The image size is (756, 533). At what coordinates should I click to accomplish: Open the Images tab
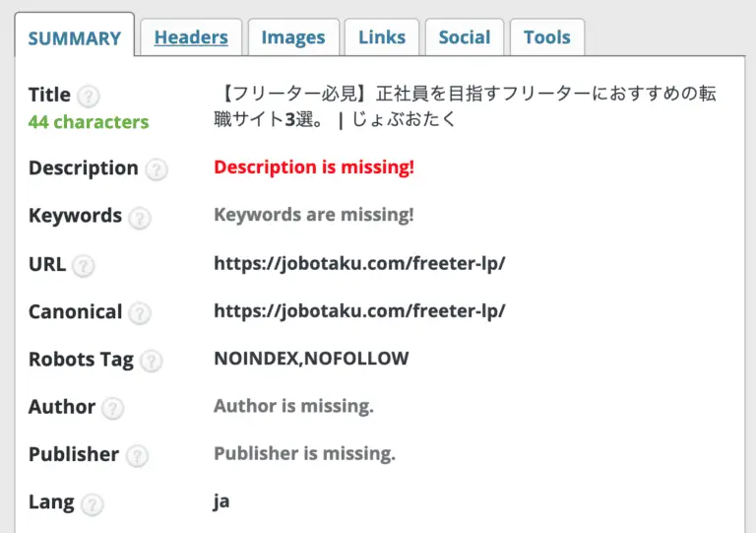coord(293,37)
